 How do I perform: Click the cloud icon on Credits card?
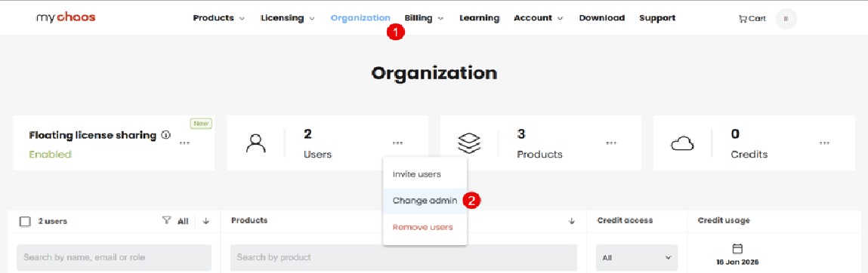point(682,144)
